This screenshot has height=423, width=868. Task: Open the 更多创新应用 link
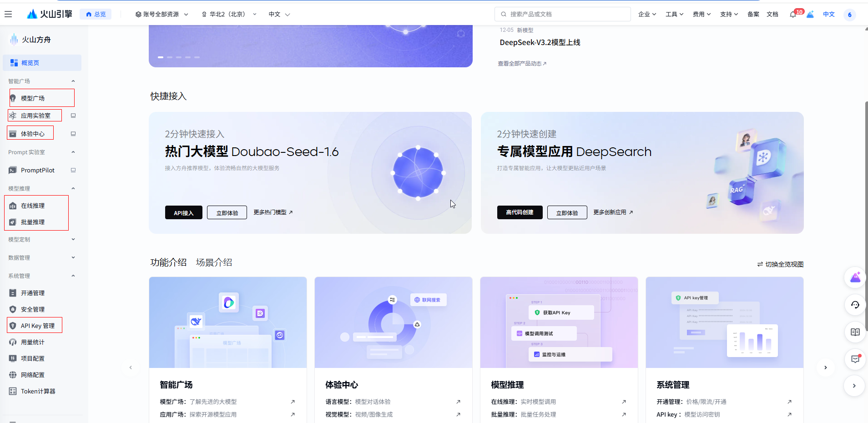(x=613, y=212)
